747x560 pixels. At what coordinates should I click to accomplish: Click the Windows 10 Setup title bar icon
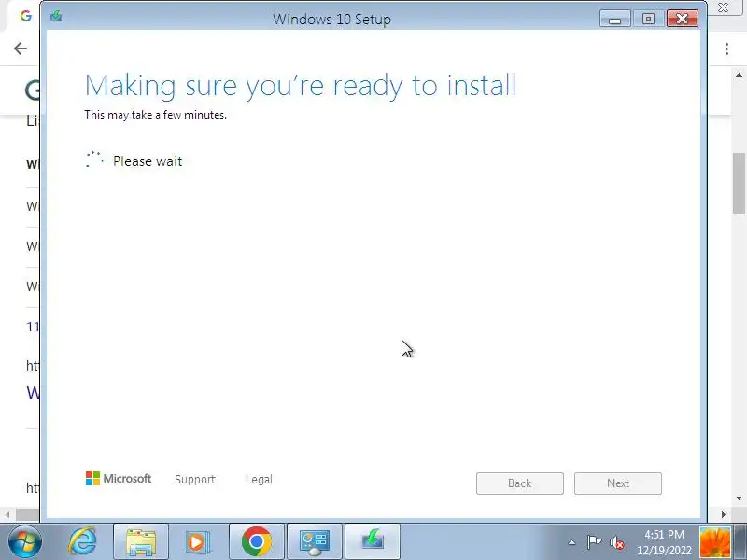tap(56, 17)
